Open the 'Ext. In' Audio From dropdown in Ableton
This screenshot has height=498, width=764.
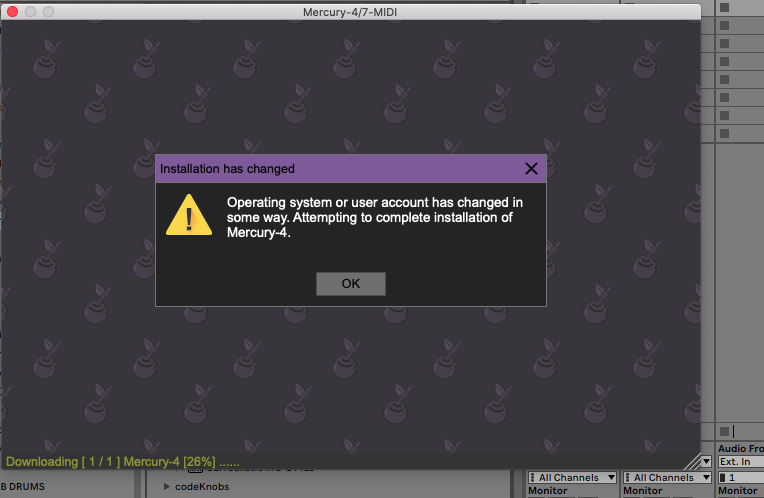tap(741, 461)
